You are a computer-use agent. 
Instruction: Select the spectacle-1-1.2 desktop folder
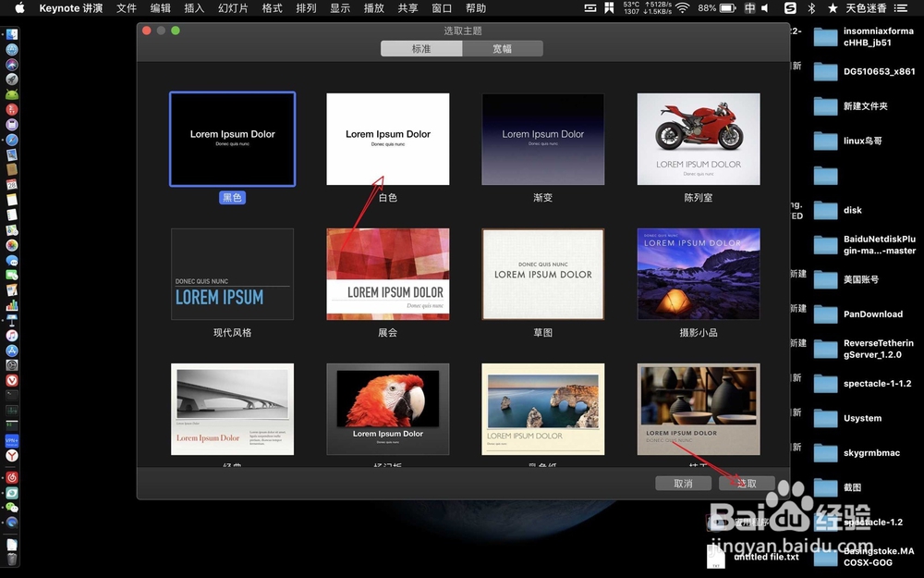825,384
